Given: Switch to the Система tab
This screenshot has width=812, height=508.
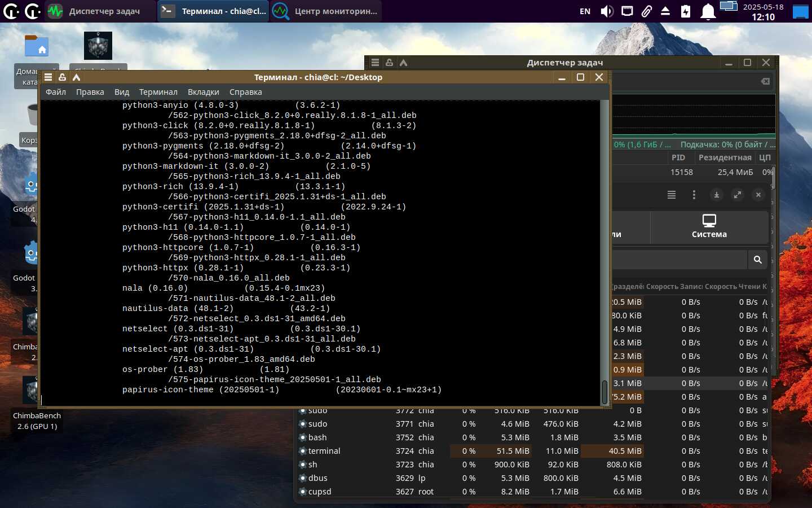Looking at the screenshot, I should coord(709,226).
